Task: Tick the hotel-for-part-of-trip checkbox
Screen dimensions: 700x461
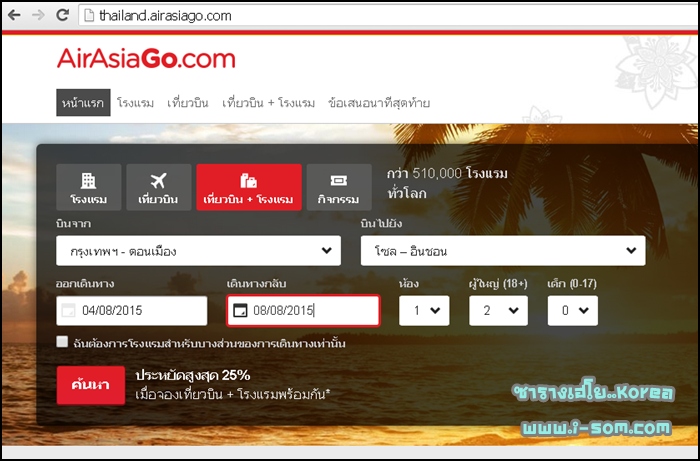Action: 62,342
